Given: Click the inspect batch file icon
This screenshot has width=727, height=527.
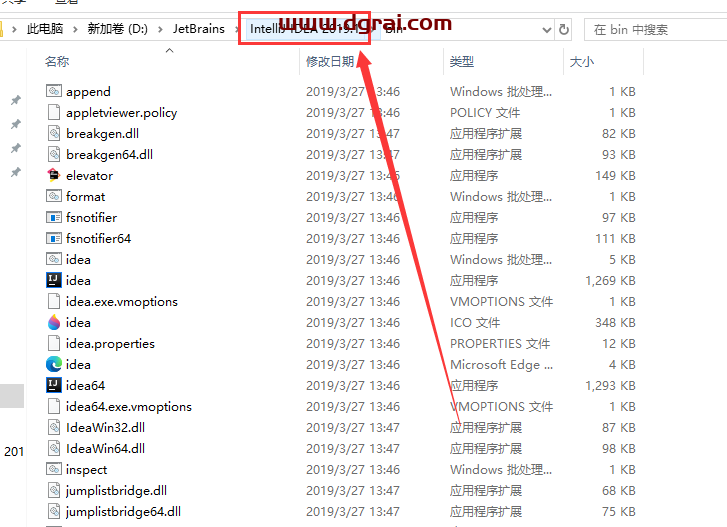Looking at the screenshot, I should pyautogui.click(x=54, y=469).
